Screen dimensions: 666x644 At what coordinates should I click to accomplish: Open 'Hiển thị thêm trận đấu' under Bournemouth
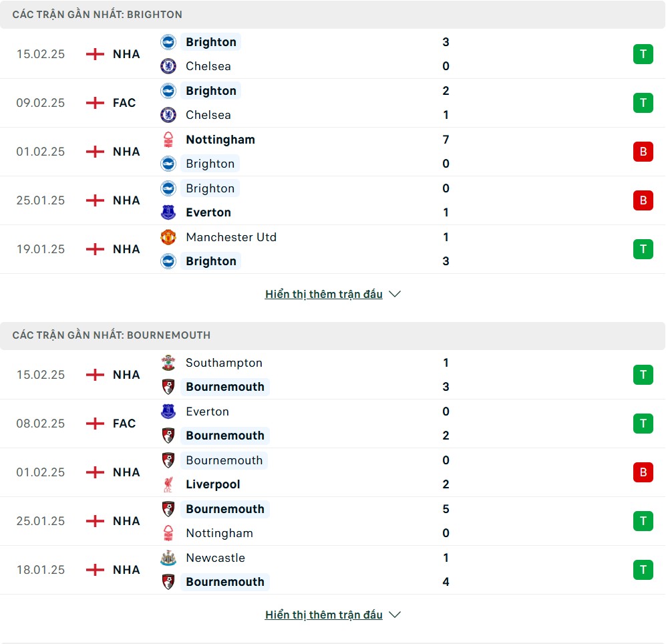[323, 615]
